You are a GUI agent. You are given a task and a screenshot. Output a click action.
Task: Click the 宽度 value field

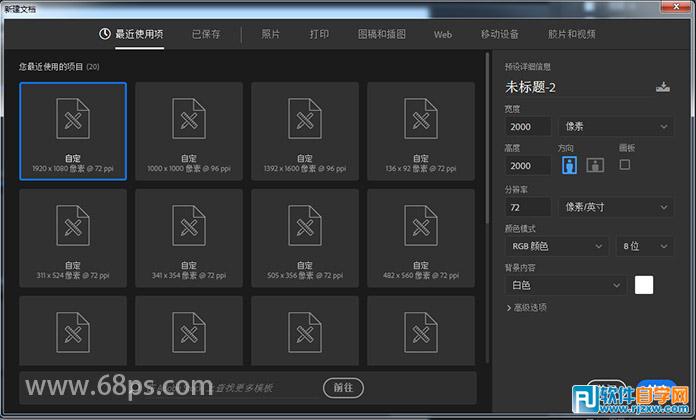(x=528, y=127)
